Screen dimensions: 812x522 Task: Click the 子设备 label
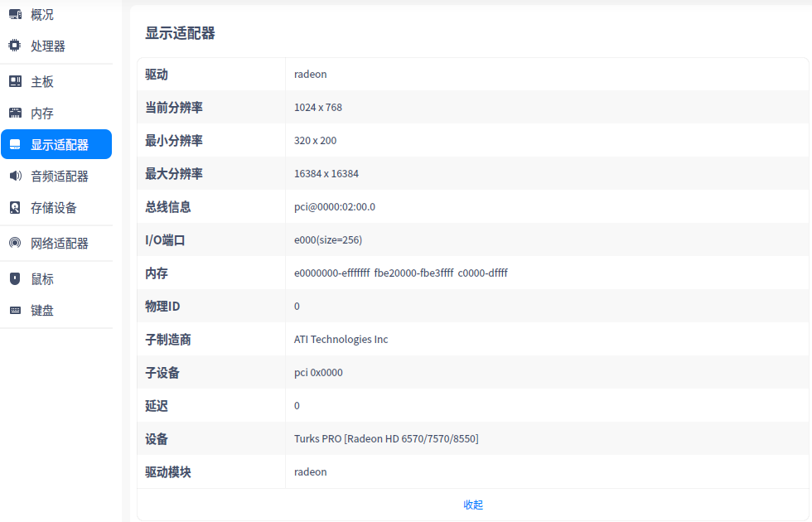pos(162,372)
